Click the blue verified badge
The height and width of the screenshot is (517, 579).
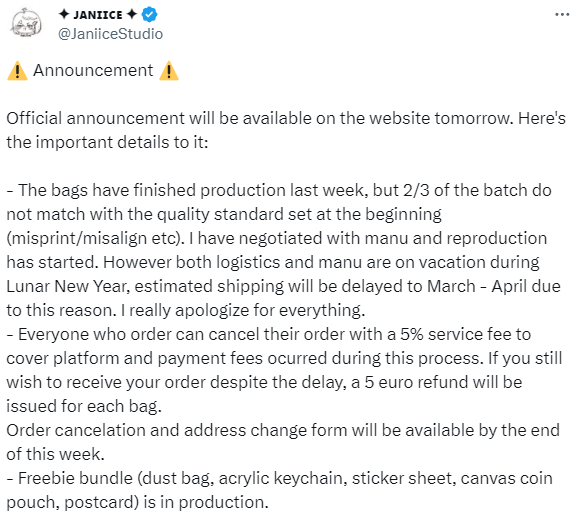click(150, 15)
